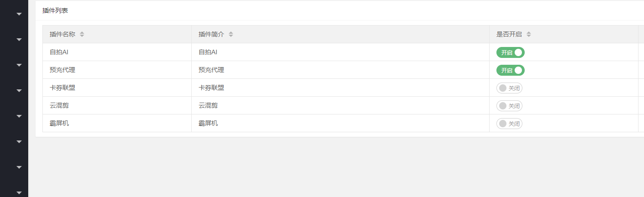Click 预充代理 in the description column
The image size is (644, 197).
click(211, 70)
